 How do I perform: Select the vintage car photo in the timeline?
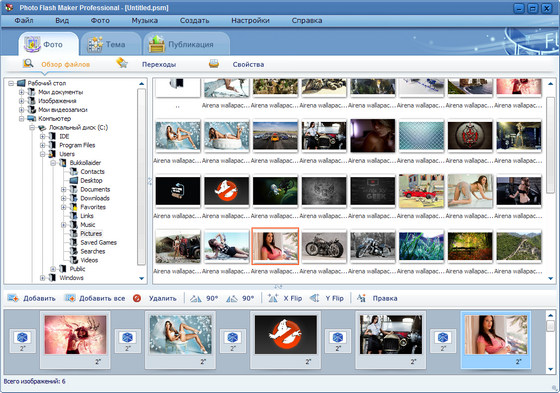(x=390, y=335)
